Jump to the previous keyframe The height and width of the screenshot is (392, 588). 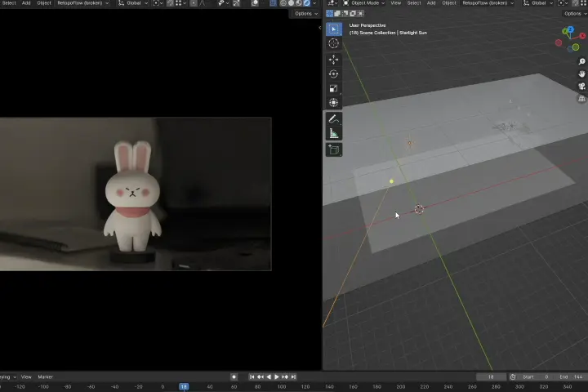tap(261, 376)
